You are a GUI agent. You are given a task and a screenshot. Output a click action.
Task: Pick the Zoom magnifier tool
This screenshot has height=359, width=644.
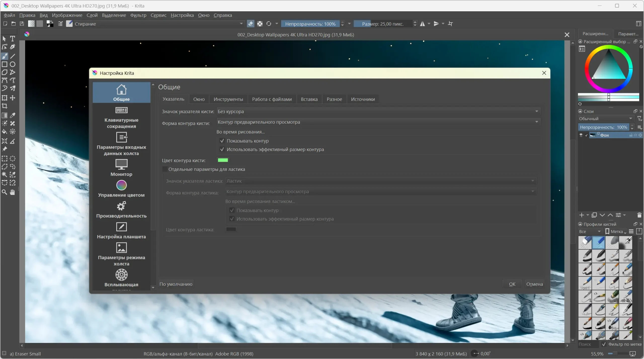(5, 192)
